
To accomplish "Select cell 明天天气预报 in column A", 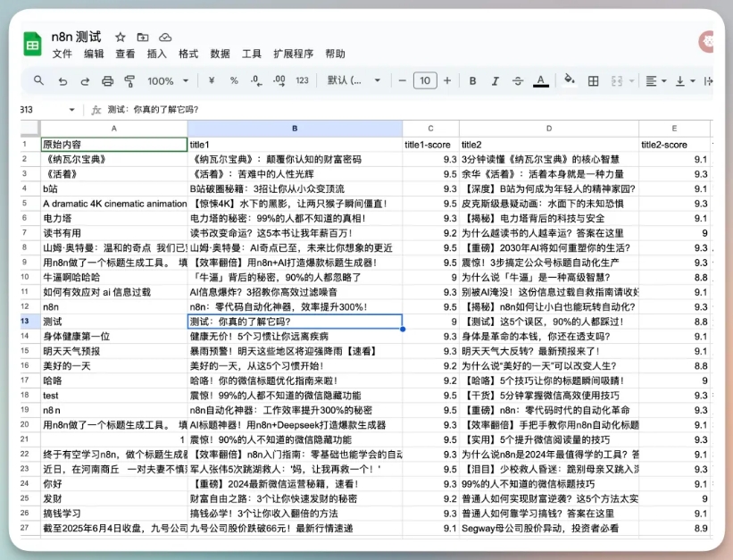I will point(114,351).
